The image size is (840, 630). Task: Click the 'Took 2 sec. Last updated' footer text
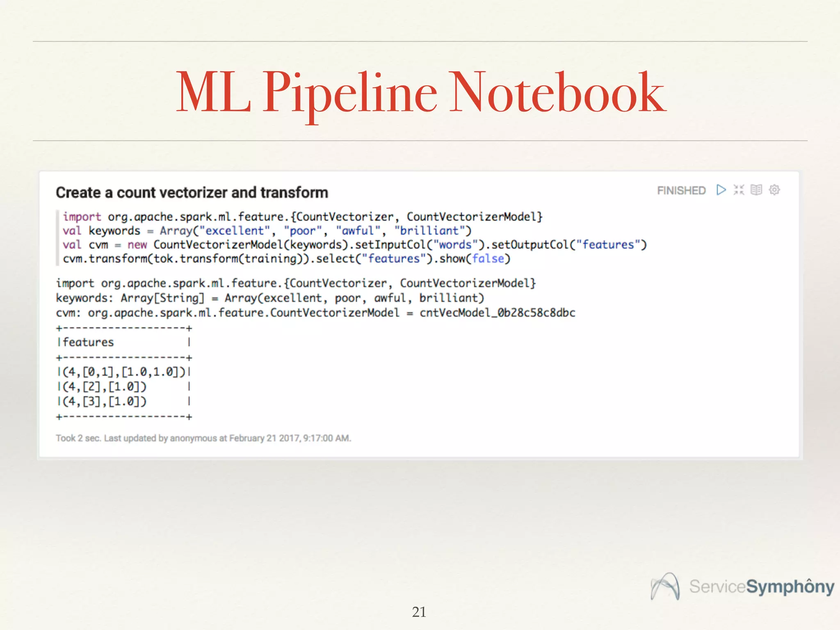tap(203, 438)
